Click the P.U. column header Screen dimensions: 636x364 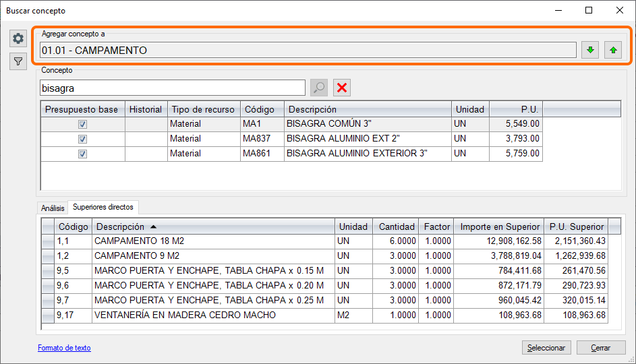516,109
